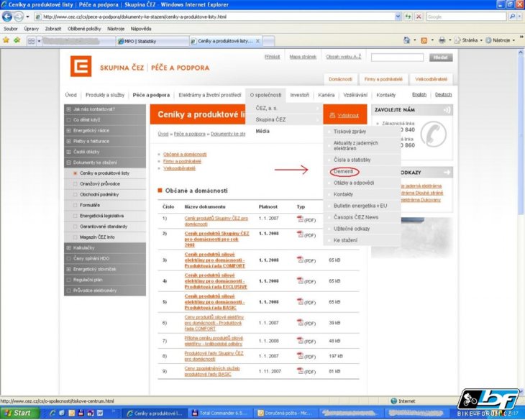The image size is (525, 420).
Task: Click the Refresh page icon
Action: pyautogui.click(x=408, y=17)
